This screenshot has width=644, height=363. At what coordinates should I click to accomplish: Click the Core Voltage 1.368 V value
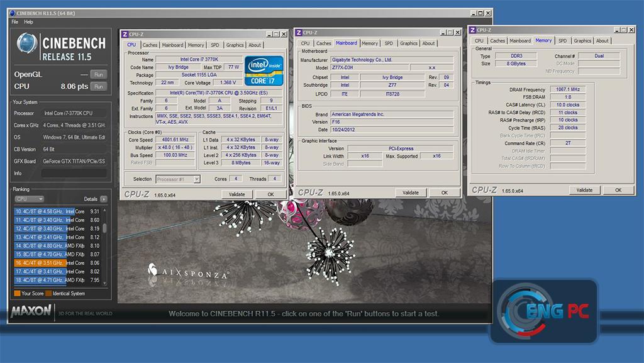tap(228, 82)
